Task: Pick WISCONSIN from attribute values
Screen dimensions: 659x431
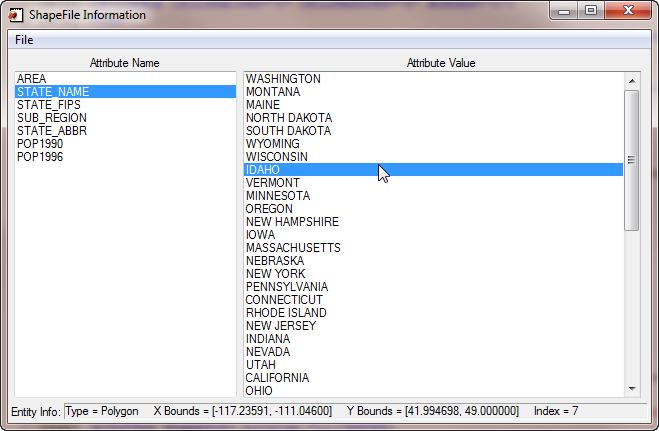Action: 433,157
